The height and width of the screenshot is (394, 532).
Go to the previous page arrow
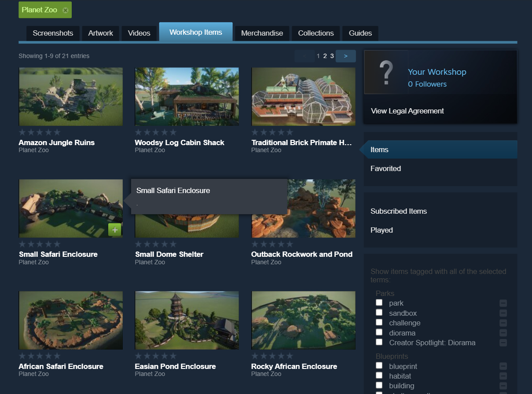coord(305,56)
